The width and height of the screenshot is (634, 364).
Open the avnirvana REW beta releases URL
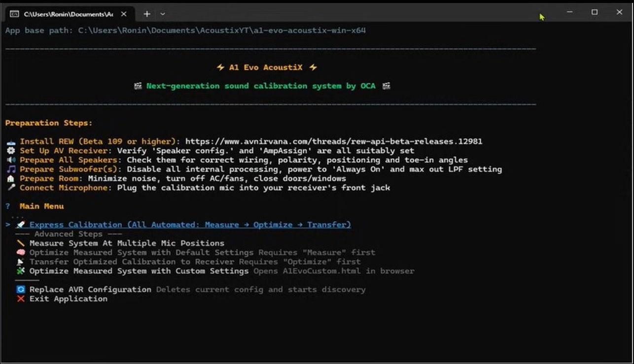[334, 141]
